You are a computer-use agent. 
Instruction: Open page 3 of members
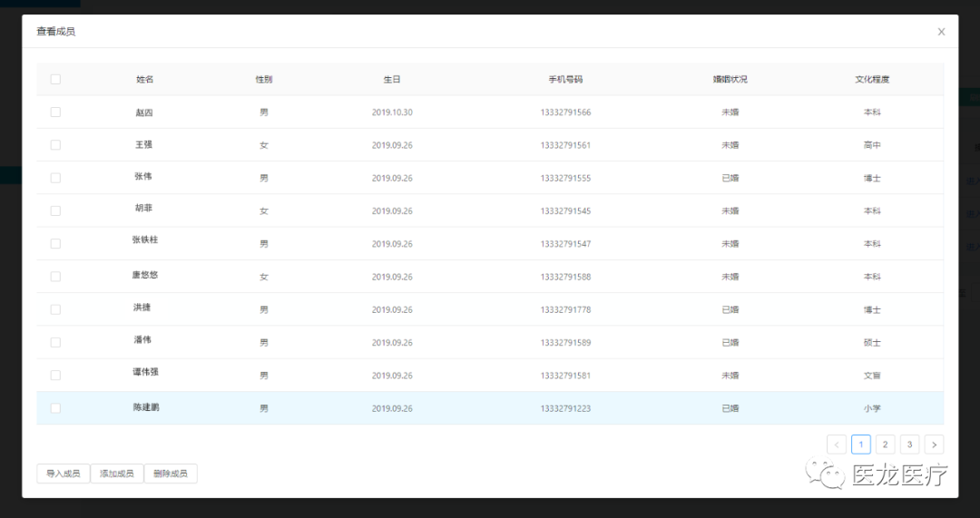(x=909, y=445)
